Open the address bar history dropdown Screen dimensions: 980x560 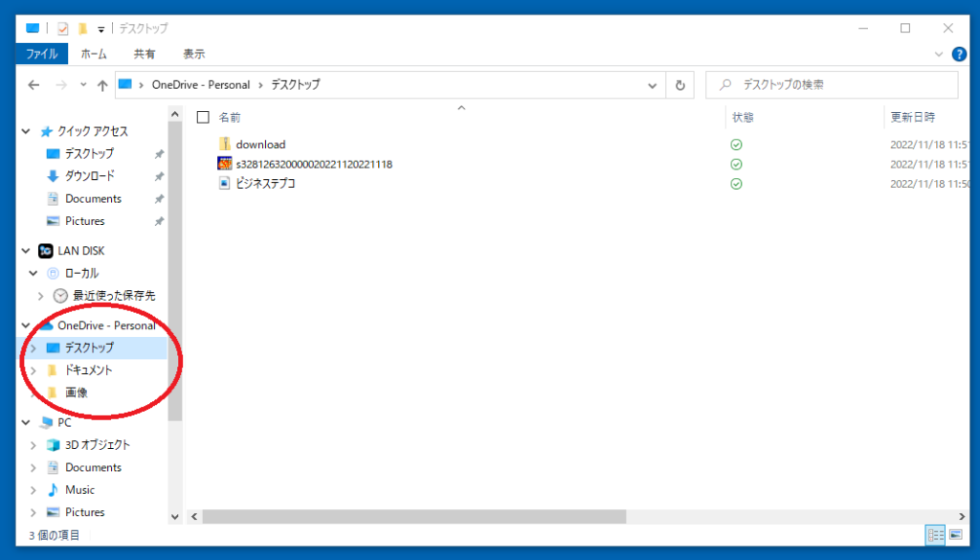tap(652, 85)
